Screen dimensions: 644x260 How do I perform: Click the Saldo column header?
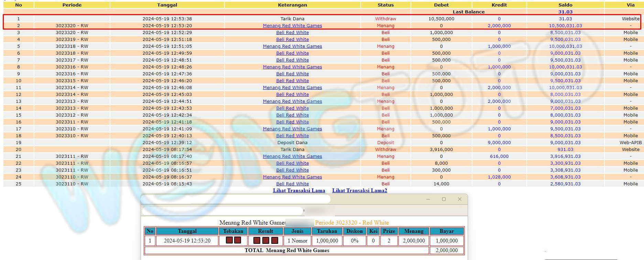[565, 5]
